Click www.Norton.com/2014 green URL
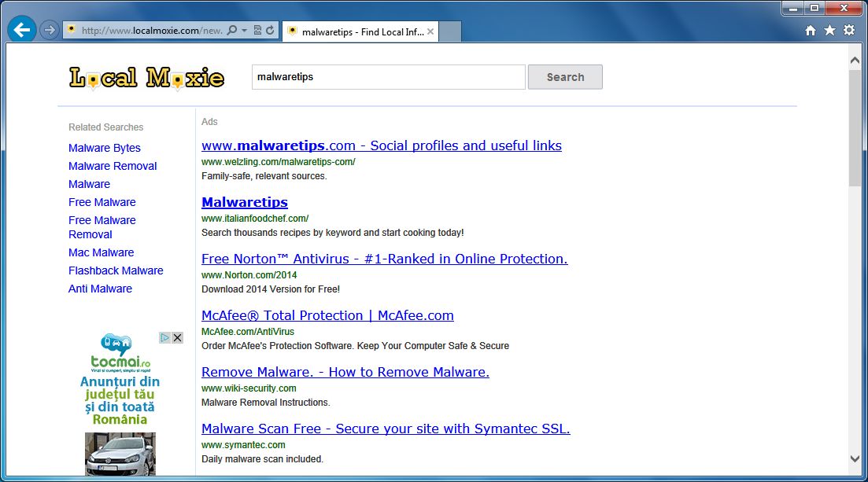Image resolution: width=868 pixels, height=482 pixels. (249, 275)
